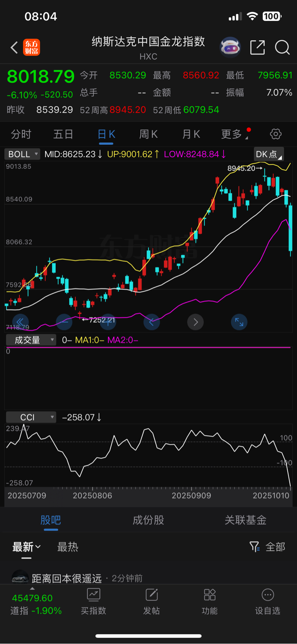297x644 pixels.
Task: Open chart settings gear icon
Action: point(275,134)
